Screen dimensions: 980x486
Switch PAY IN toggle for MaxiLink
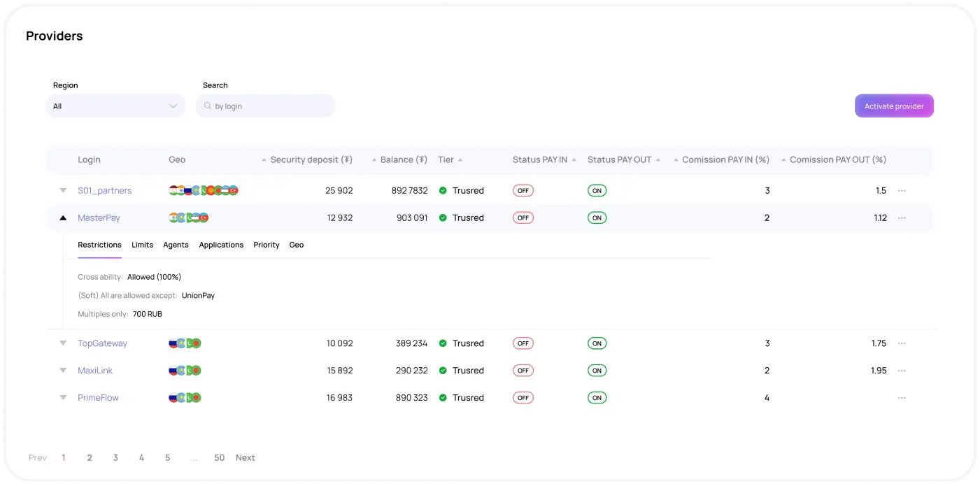pos(523,371)
